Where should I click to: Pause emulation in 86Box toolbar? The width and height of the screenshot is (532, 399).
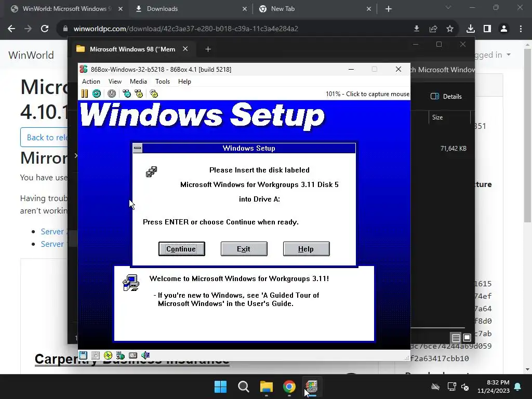pyautogui.click(x=85, y=94)
